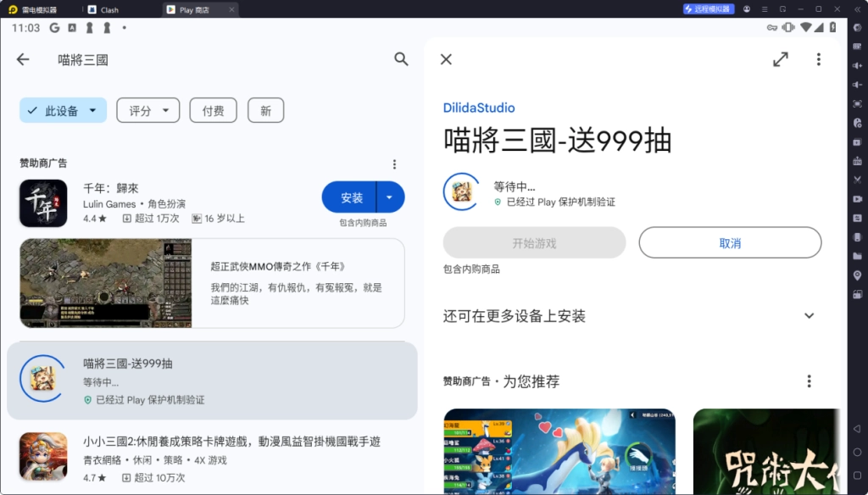This screenshot has width=868, height=495.
Task: Open the 小小三國2 app icon
Action: tap(43, 456)
